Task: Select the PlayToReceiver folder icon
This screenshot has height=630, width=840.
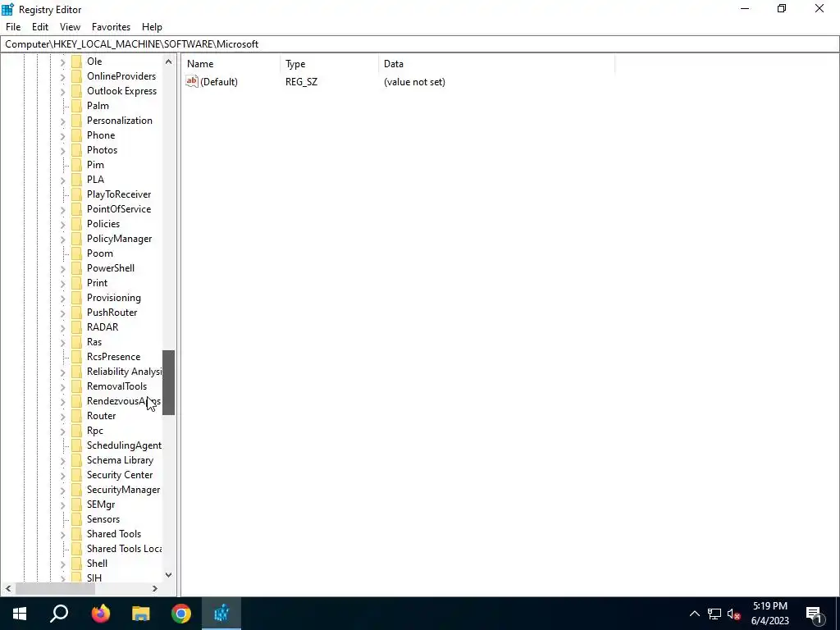Action: click(76, 194)
